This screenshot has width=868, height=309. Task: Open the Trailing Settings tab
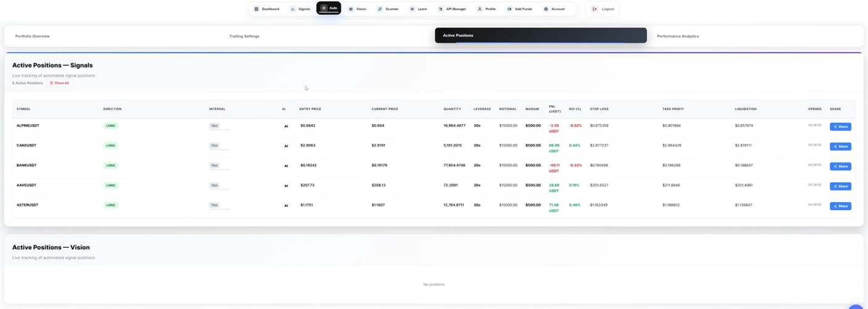pos(244,36)
